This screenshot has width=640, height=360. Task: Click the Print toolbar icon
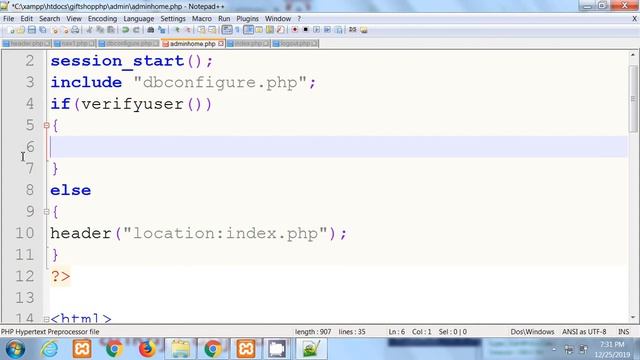point(75,30)
